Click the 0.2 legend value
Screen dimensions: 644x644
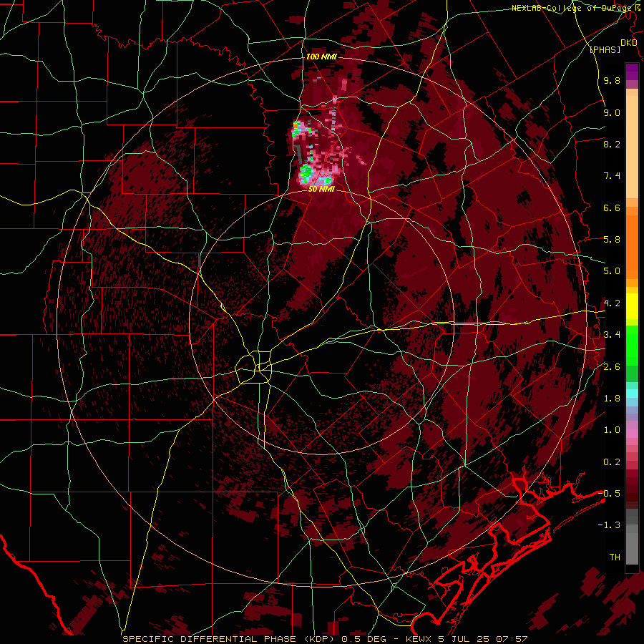coord(612,462)
